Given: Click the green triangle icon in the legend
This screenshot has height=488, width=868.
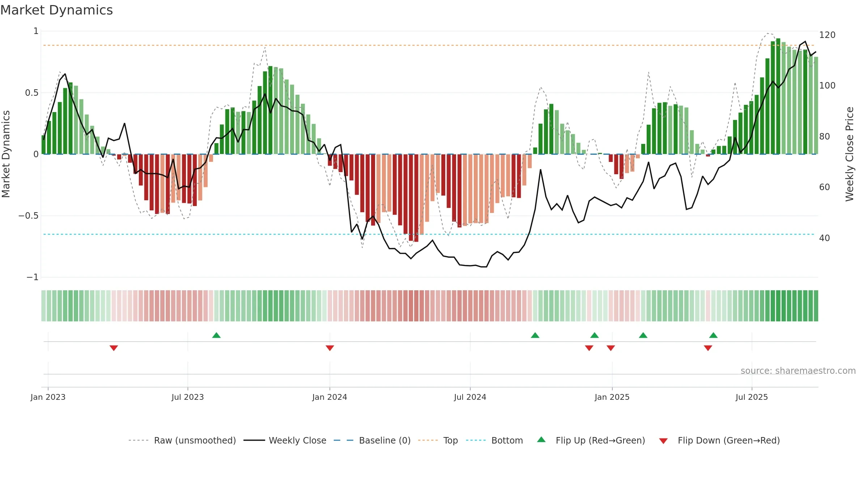Looking at the screenshot, I should (x=541, y=440).
